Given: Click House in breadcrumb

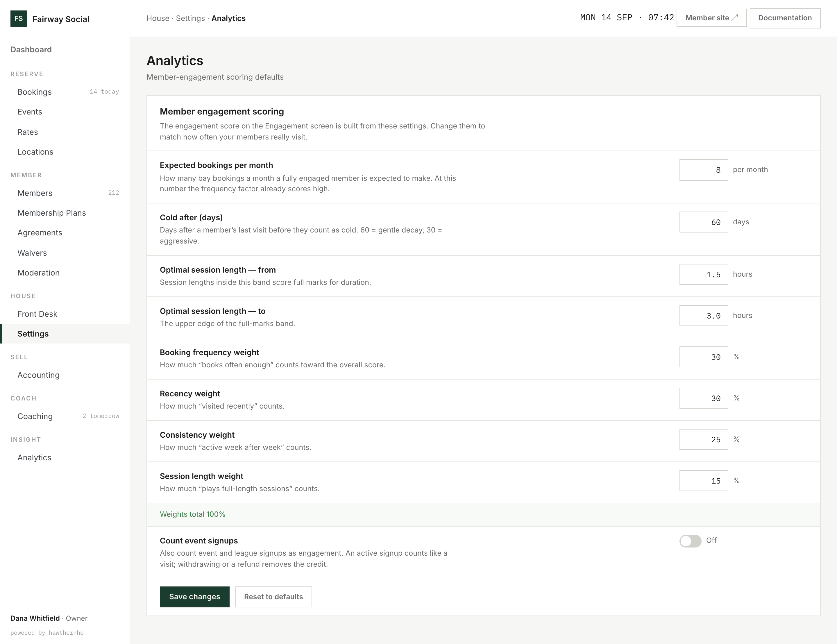Looking at the screenshot, I should pos(158,18).
